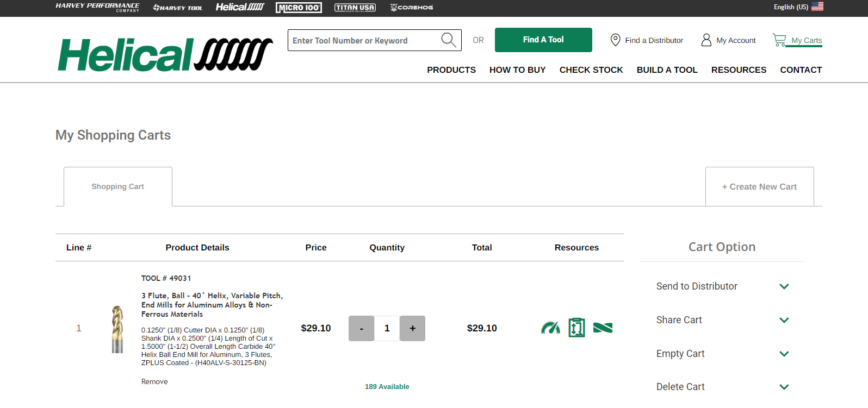Decrease quantity with the minus button

[x=361, y=328]
